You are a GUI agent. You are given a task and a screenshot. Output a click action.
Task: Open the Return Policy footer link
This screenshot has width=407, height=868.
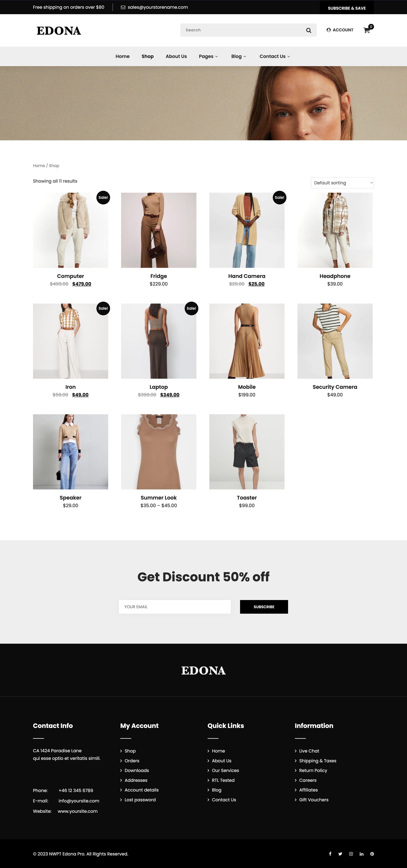(313, 770)
